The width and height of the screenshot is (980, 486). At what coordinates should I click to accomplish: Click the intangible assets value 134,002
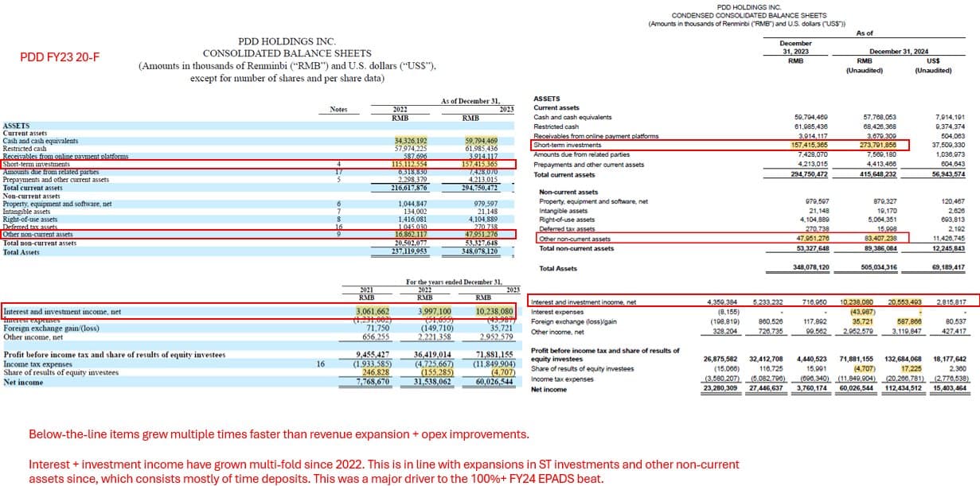point(416,212)
